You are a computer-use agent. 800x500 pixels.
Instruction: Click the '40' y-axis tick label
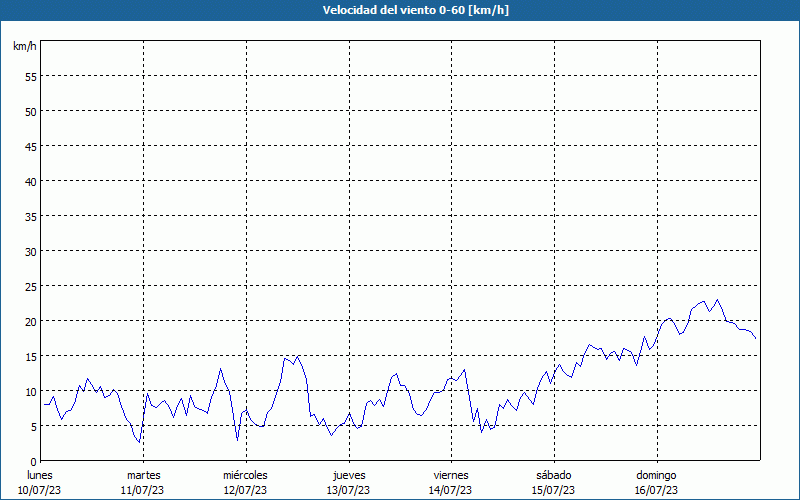pyautogui.click(x=31, y=181)
